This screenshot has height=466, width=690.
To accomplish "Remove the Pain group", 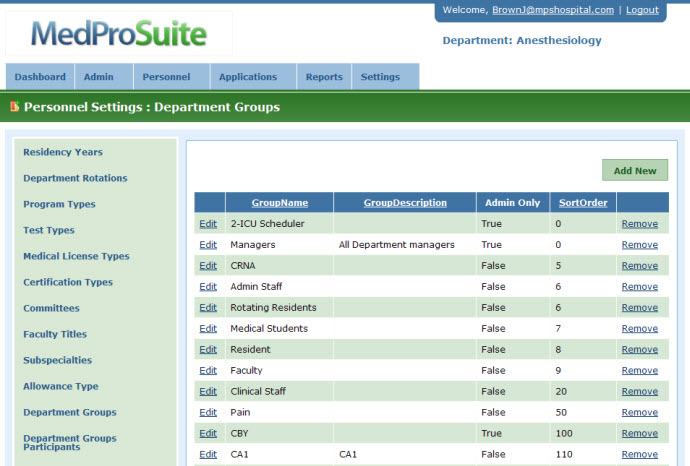I will [640, 412].
